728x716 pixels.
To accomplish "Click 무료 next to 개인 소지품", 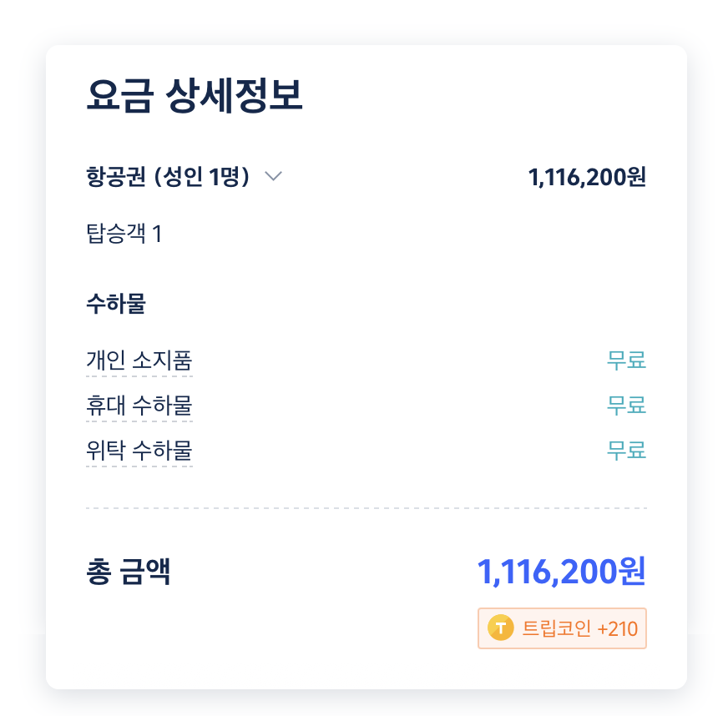I will [626, 361].
